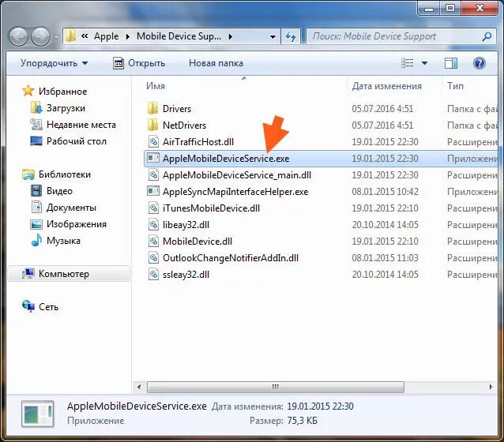Viewport: 504px width, 442px height.
Task: Click left arrow of horizontal scrollbar
Action: [139, 387]
